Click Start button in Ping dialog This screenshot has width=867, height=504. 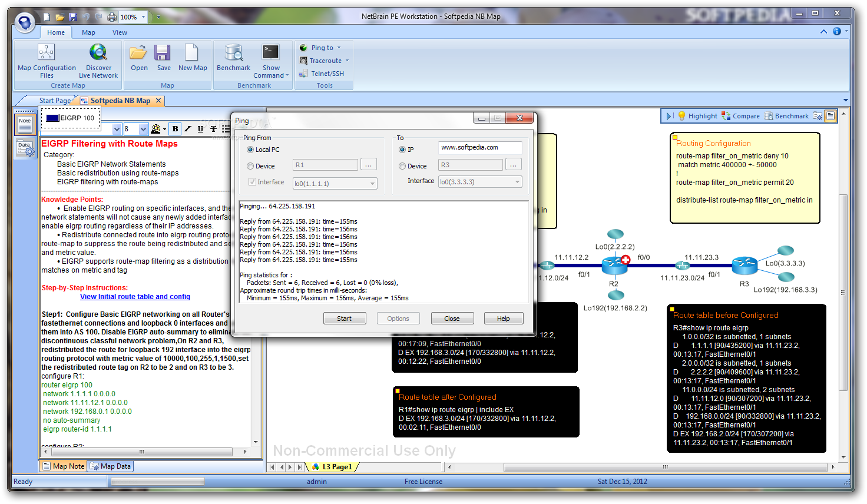[344, 319]
